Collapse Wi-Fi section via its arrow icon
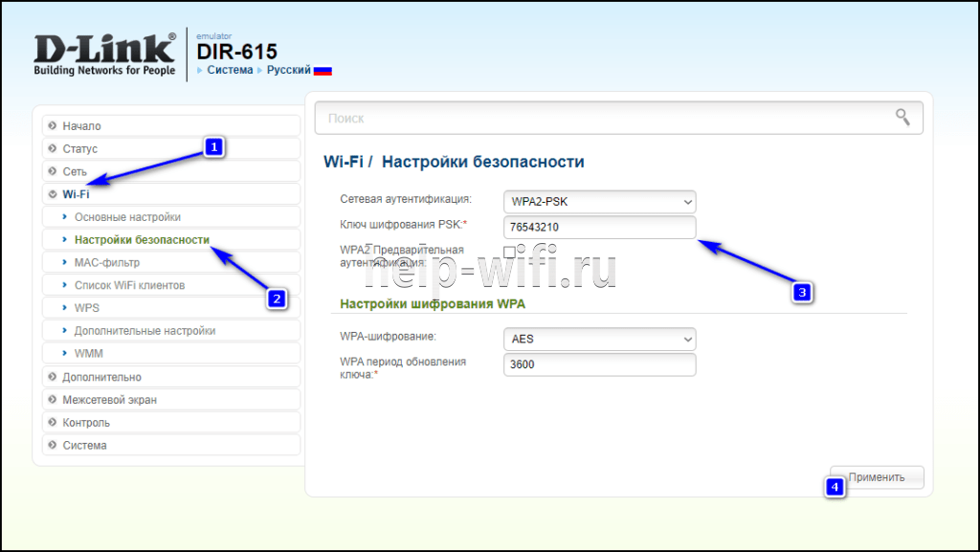Screen dimensions: 980x552 (53, 194)
